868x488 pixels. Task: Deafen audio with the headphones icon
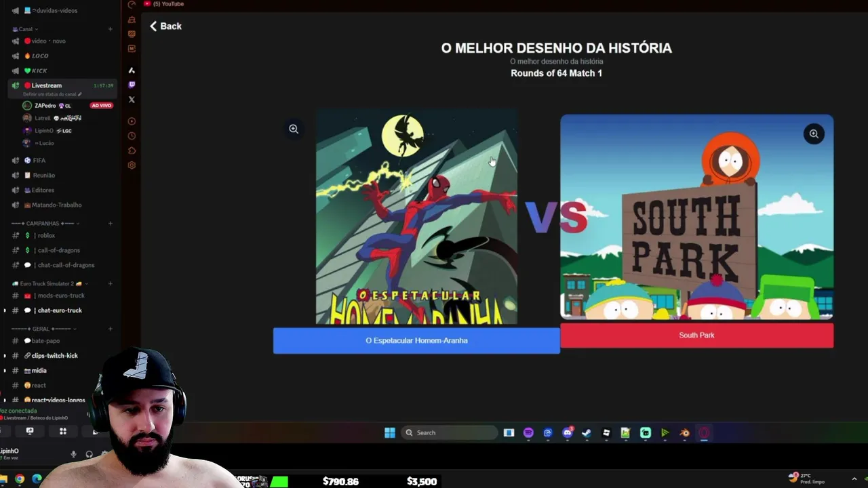click(x=89, y=454)
